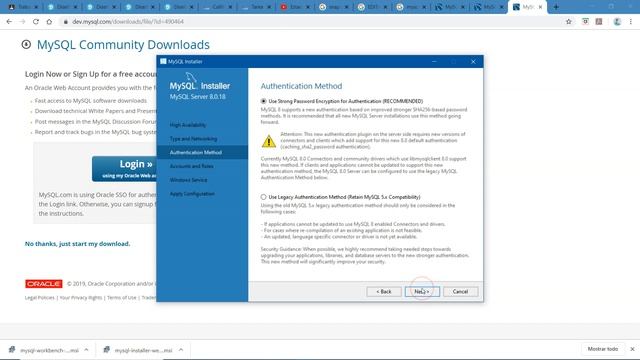640x360 pixels.
Task: Open the Chrome profile avatar
Action: pos(617,22)
